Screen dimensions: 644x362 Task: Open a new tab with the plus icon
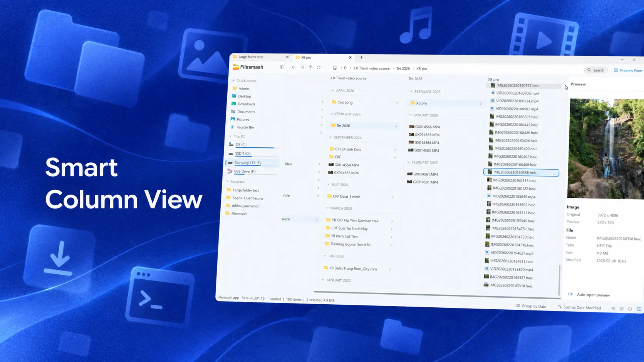click(361, 57)
